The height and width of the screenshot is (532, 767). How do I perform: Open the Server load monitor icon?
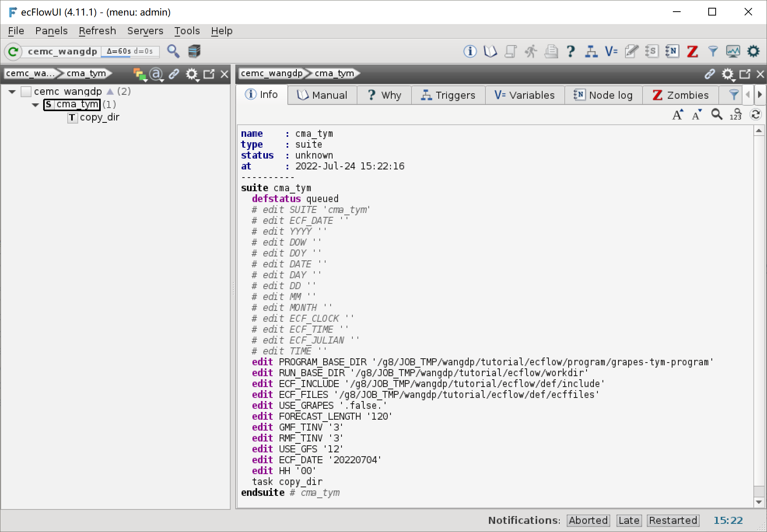[733, 51]
